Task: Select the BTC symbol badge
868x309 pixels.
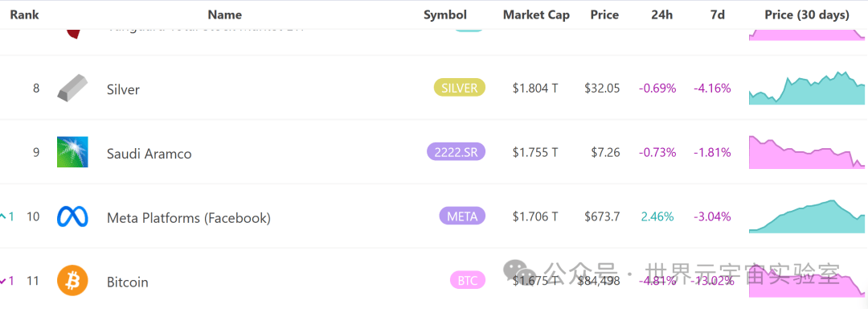Action: [x=467, y=280]
